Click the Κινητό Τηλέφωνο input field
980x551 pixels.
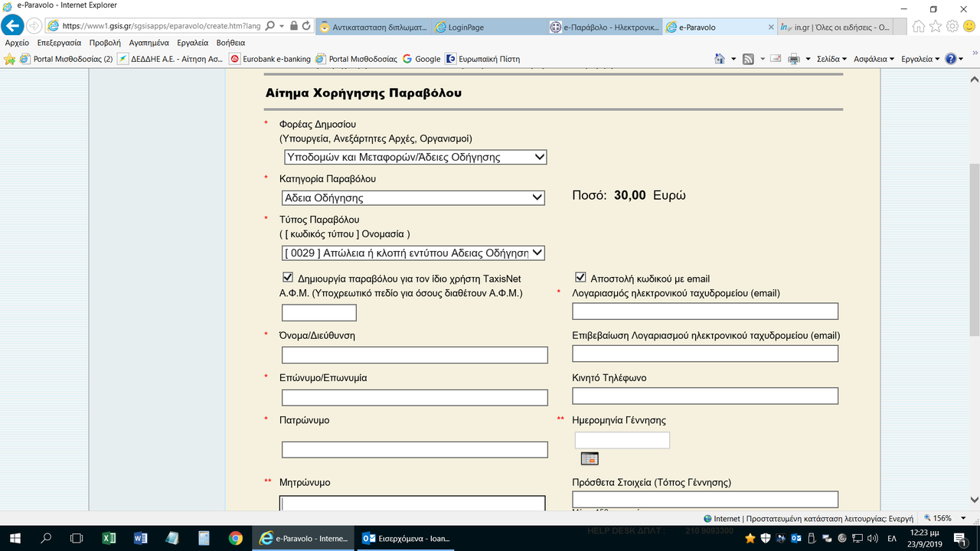[705, 396]
